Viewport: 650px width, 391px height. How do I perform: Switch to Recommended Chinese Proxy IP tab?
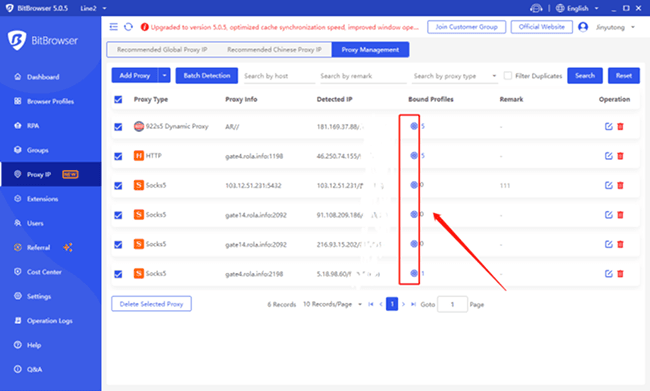(x=274, y=50)
